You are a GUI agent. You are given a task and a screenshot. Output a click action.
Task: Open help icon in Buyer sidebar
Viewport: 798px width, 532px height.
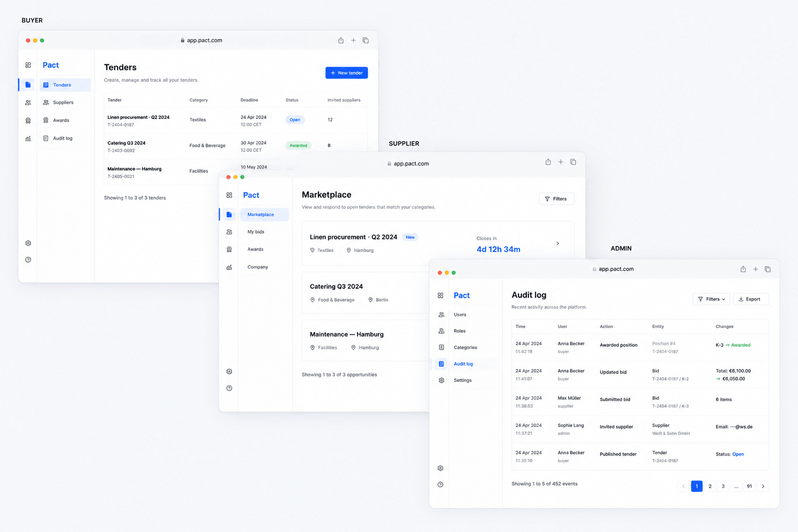click(28, 260)
